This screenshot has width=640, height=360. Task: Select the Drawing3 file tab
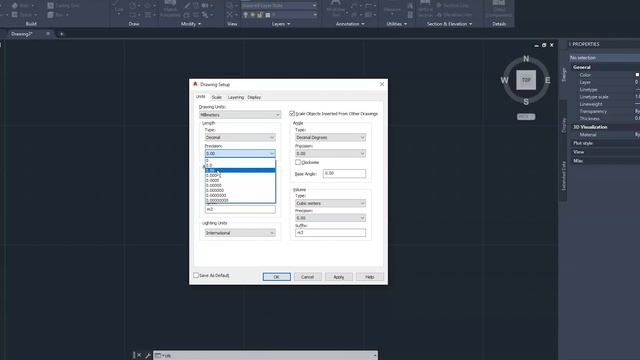(21, 34)
